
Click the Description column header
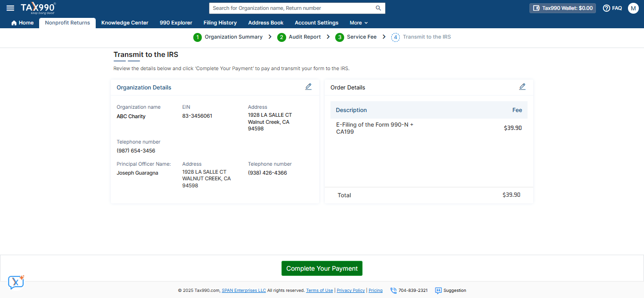click(351, 110)
